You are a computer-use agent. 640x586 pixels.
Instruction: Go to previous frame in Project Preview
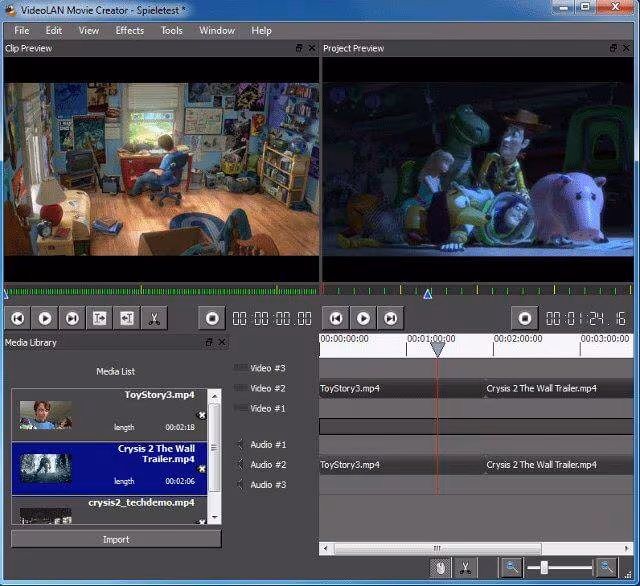(336, 318)
